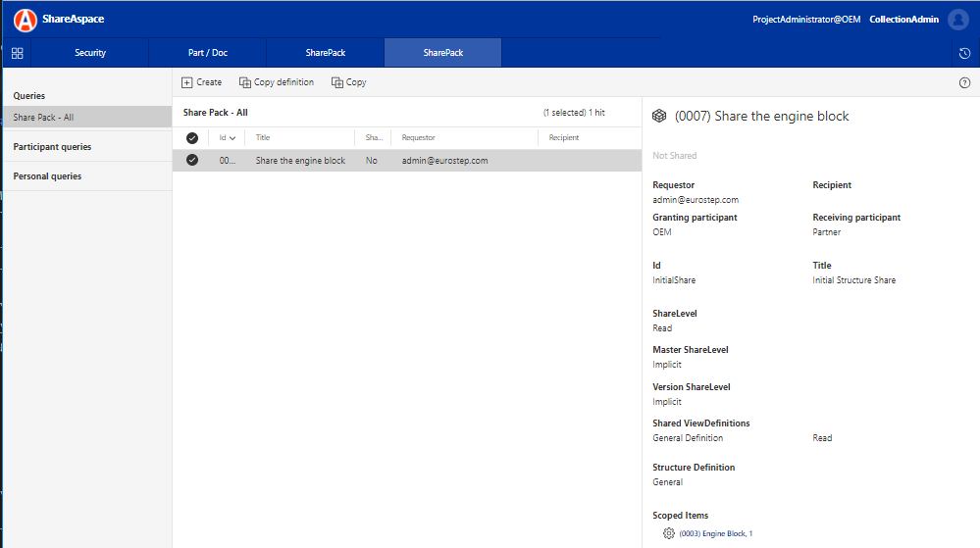Click the ShareAspace logo icon
The width and height of the screenshot is (980, 548).
(x=25, y=20)
